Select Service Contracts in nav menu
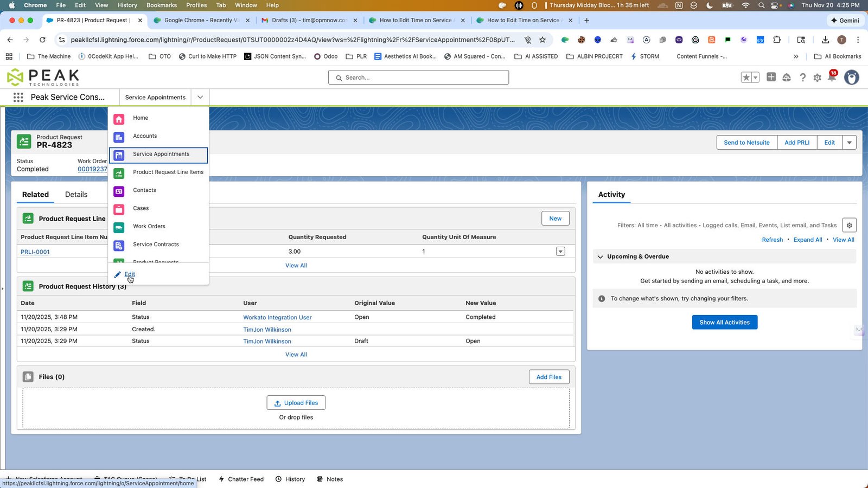The height and width of the screenshot is (488, 868). pyautogui.click(x=158, y=245)
